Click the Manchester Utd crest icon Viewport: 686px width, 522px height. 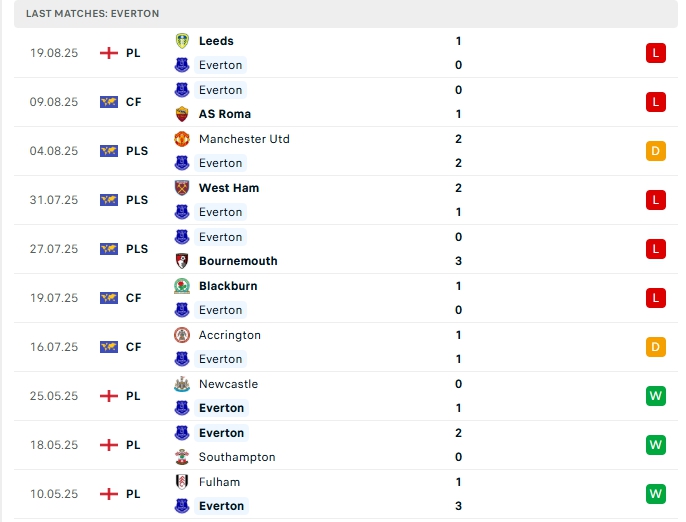(182, 139)
